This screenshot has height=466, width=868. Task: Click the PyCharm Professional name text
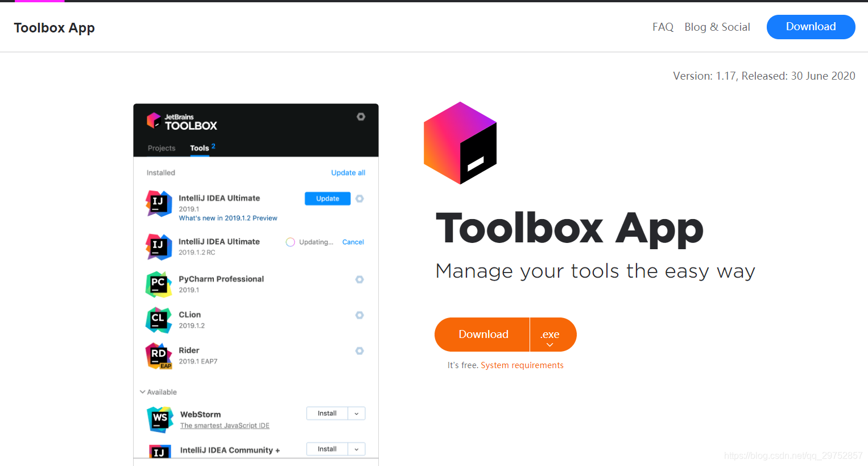(221, 279)
